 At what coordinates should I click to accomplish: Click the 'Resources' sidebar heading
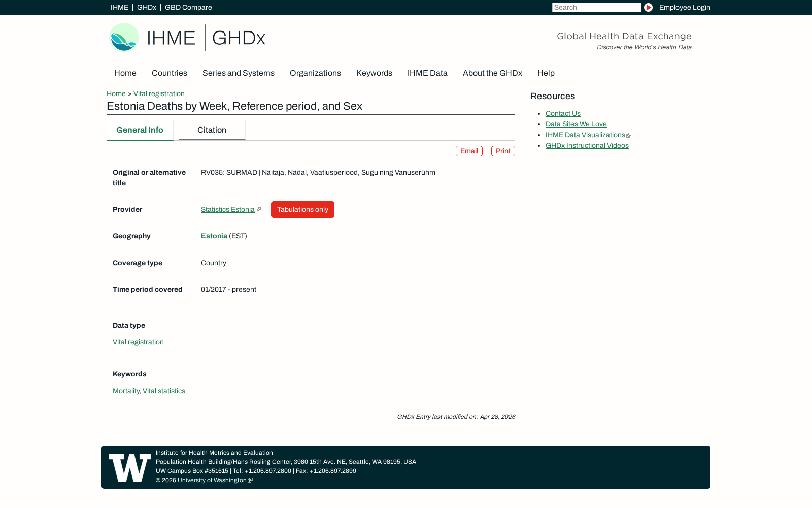[x=553, y=96]
